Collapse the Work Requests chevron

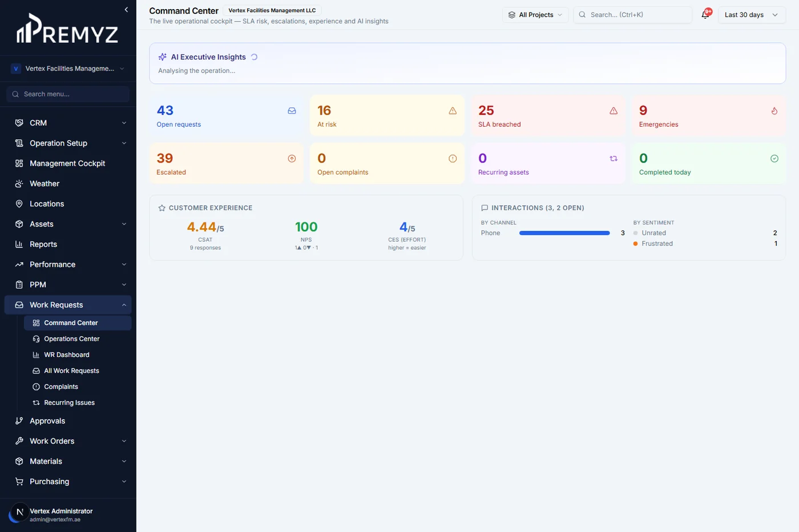coord(124,305)
